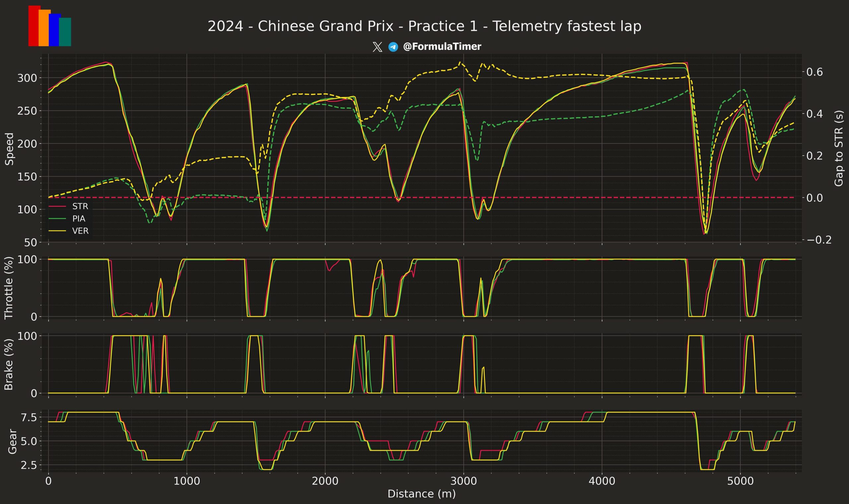Click the teal bar in the logo
Image resolution: width=849 pixels, height=504 pixels.
pos(66,32)
